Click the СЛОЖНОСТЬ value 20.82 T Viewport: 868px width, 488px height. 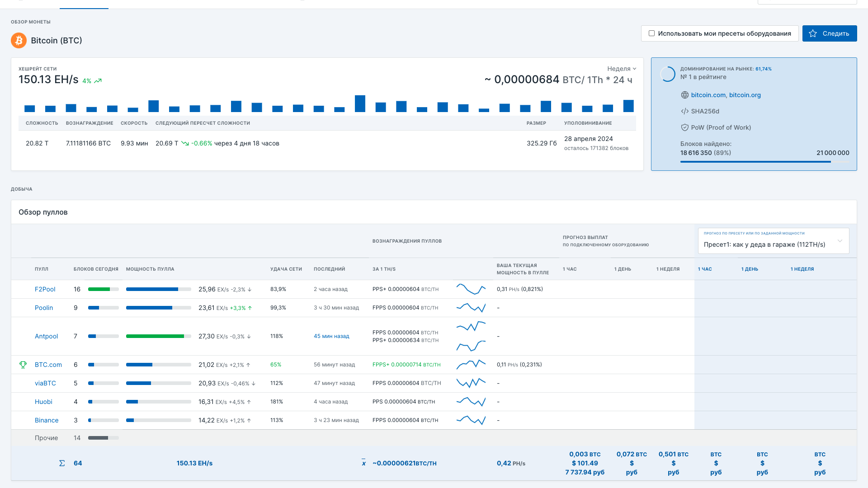pyautogui.click(x=37, y=143)
